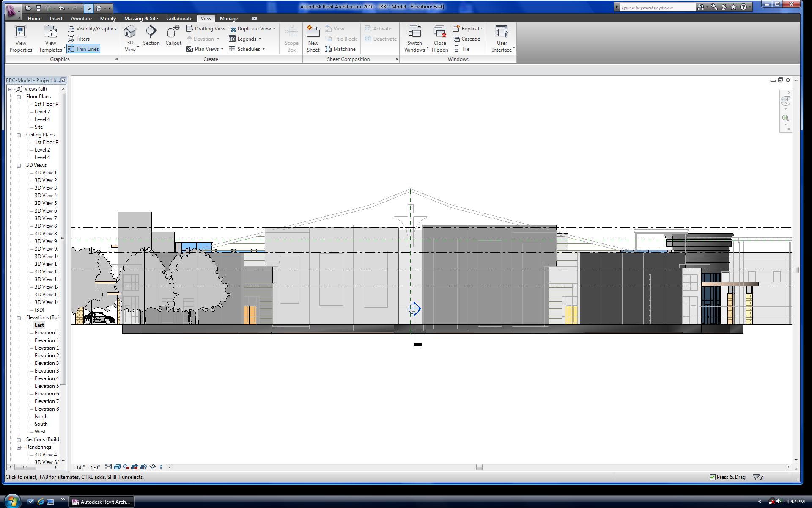Click the Section tool icon

tap(151, 32)
